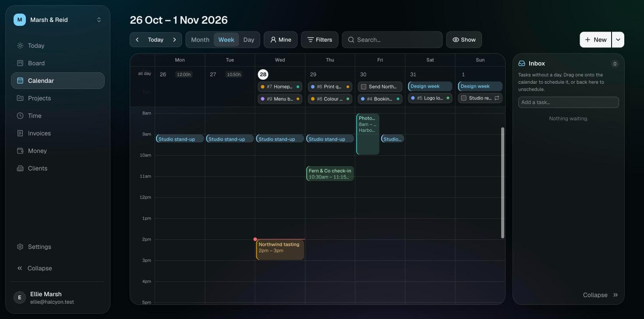Open the Filters dropdown
The height and width of the screenshot is (319, 644).
[319, 39]
